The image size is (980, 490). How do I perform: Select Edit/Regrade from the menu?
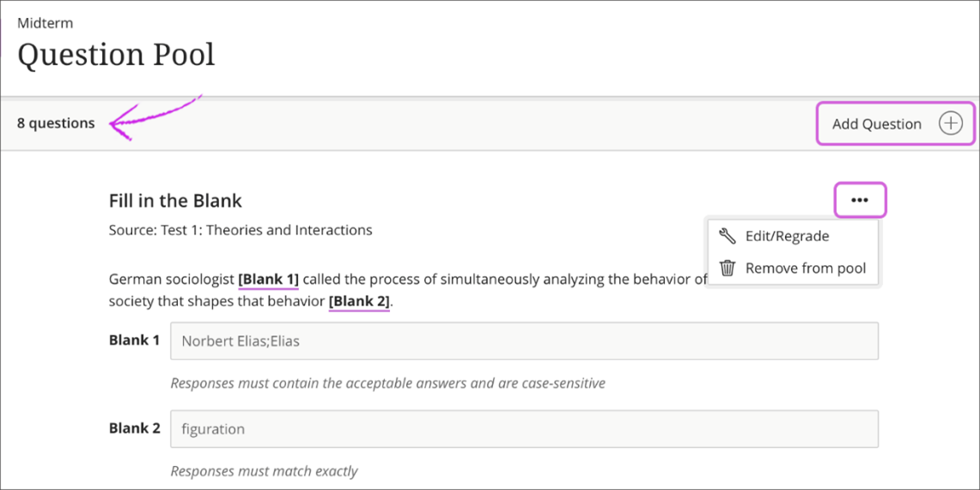(787, 236)
